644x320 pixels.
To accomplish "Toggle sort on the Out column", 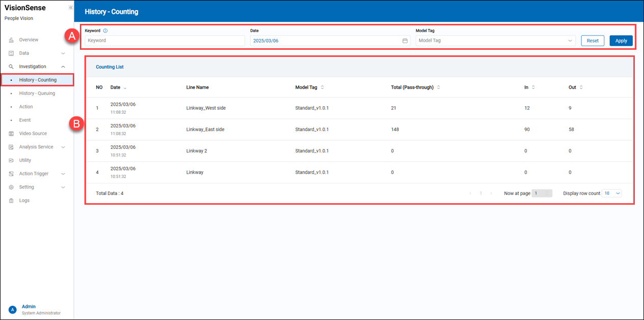I will (x=581, y=87).
